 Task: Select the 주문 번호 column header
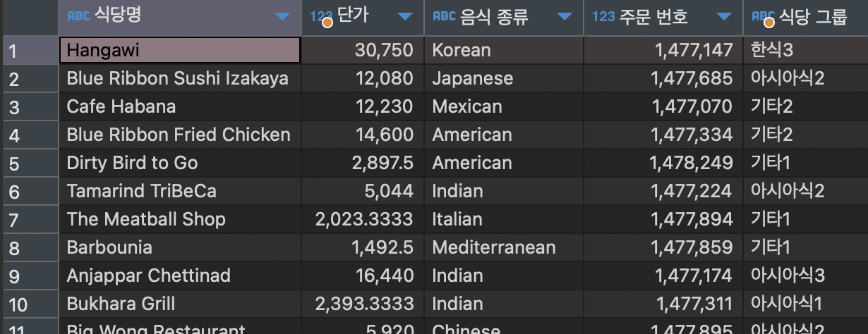point(663,17)
